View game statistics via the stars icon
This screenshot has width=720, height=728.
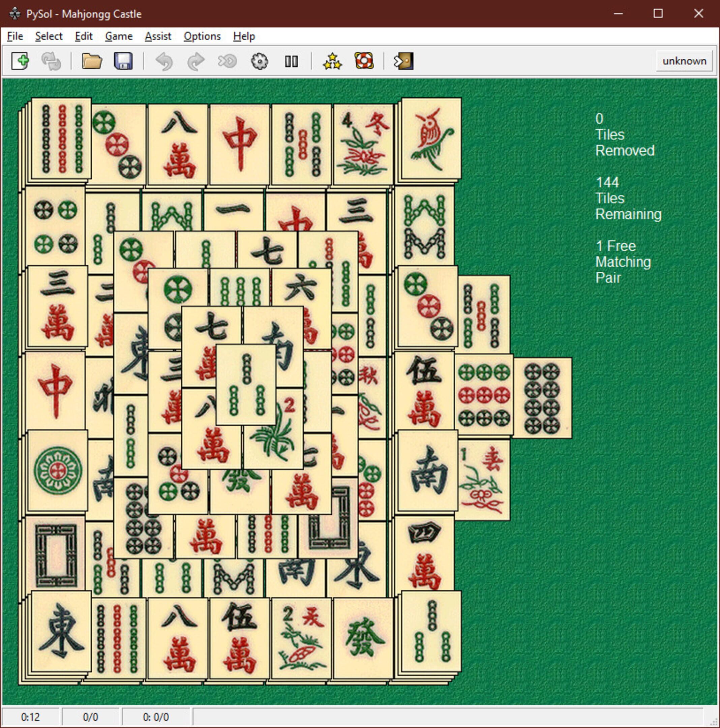pyautogui.click(x=332, y=61)
